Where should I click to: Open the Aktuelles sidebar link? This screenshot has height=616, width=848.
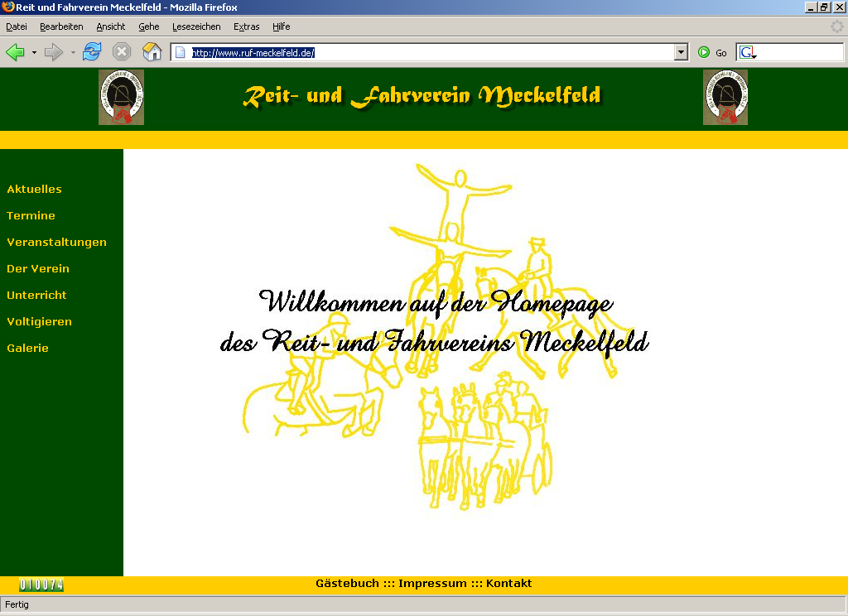pos(34,190)
